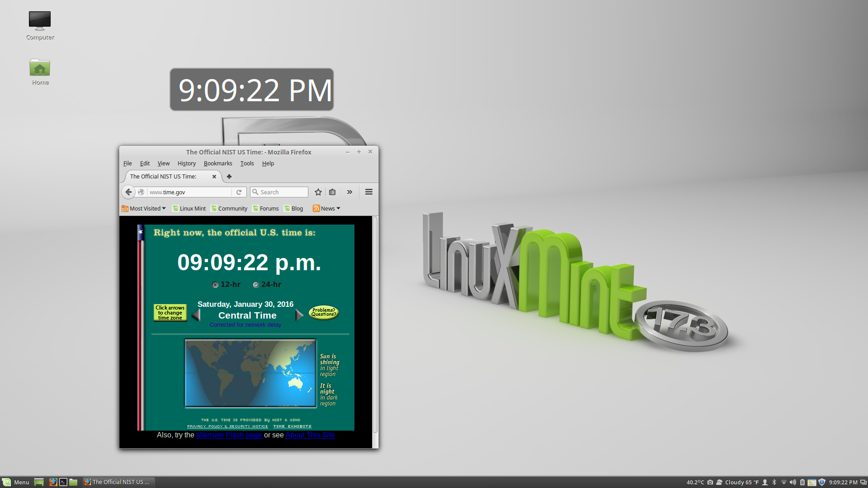Image resolution: width=868 pixels, height=488 pixels.
Task: Launch Firefox from panel launcher
Action: coord(53,482)
